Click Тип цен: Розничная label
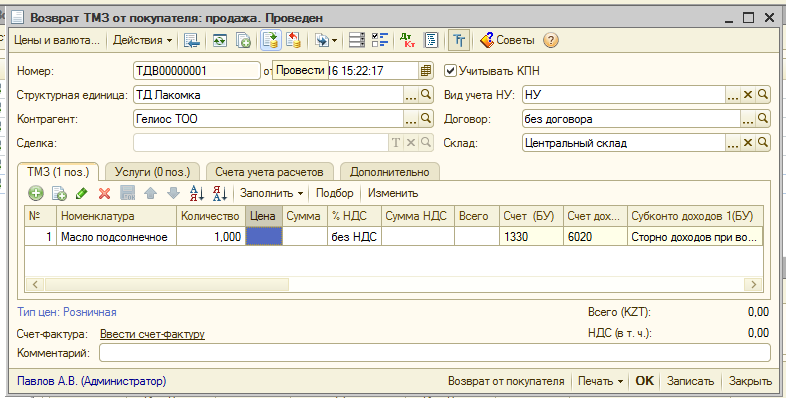This screenshot has height=398, width=786. click(x=67, y=312)
